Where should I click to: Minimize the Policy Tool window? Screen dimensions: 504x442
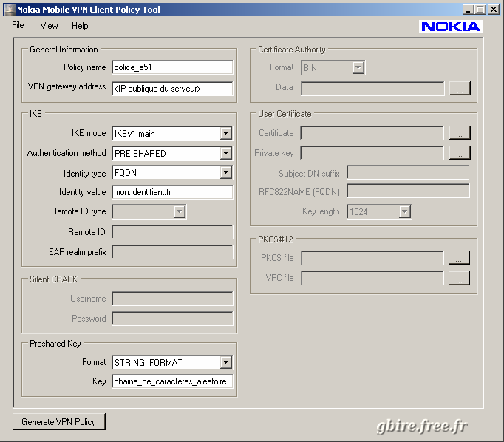[x=469, y=10]
